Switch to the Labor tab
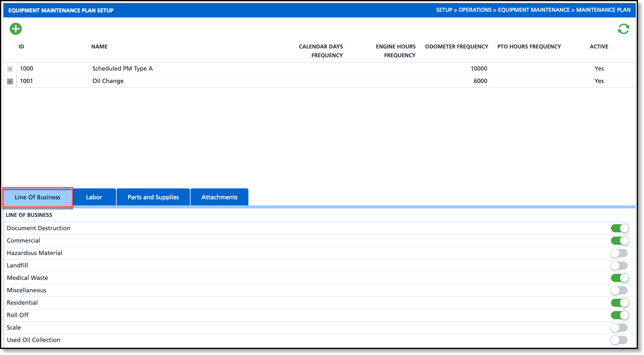The image size is (644, 355). click(x=94, y=197)
